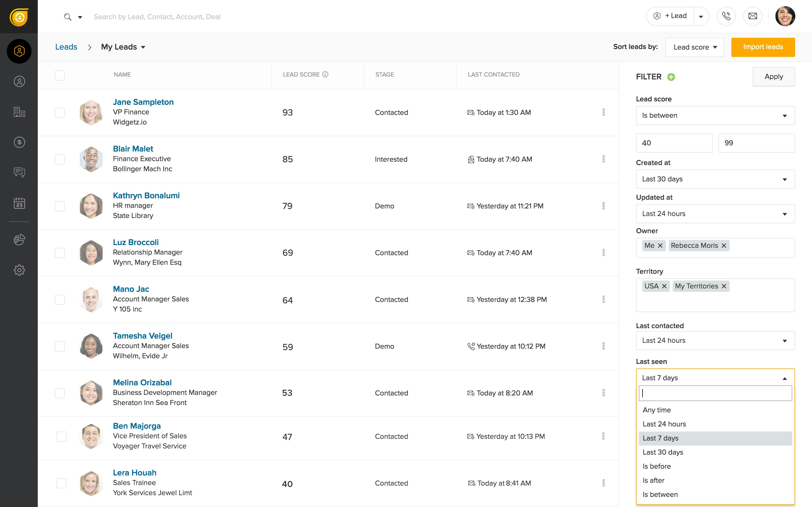Open the Deals dollar icon in sidebar
The image size is (812, 507).
19,142
